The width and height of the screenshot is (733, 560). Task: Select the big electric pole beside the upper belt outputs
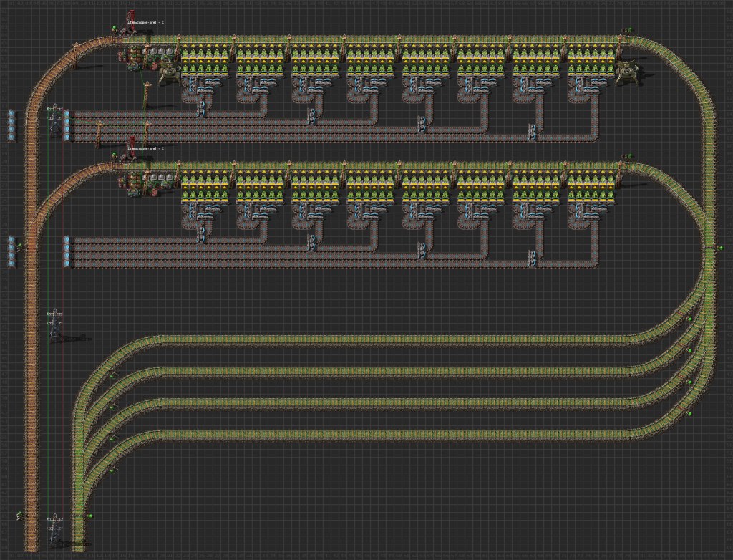tap(56, 120)
